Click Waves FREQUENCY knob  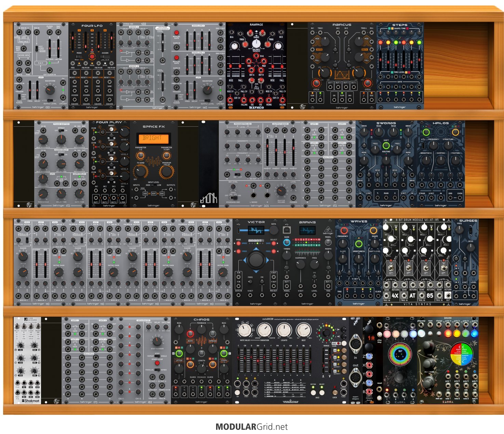coord(343,243)
